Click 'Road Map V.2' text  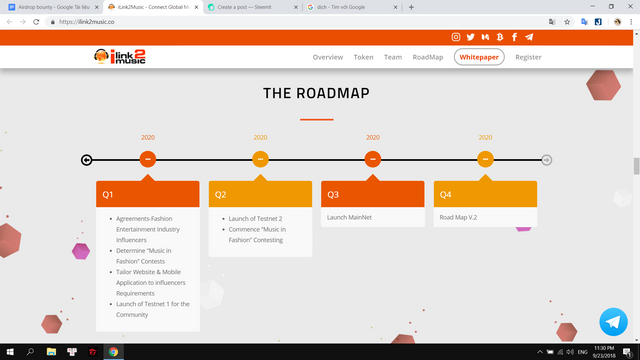(458, 217)
